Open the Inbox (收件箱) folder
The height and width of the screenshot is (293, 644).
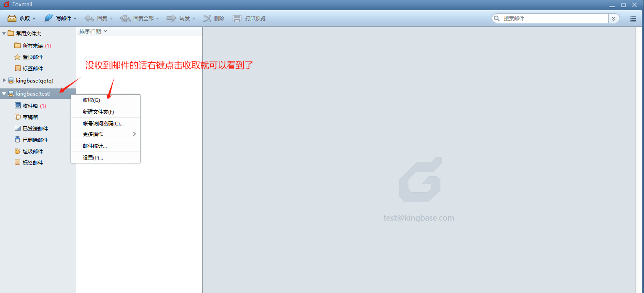tap(30, 106)
